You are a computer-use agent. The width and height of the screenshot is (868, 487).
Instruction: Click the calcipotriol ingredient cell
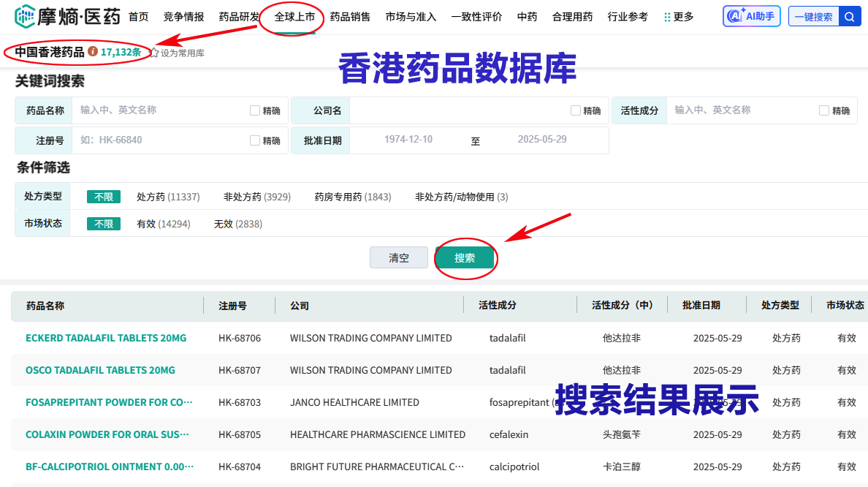(514, 467)
